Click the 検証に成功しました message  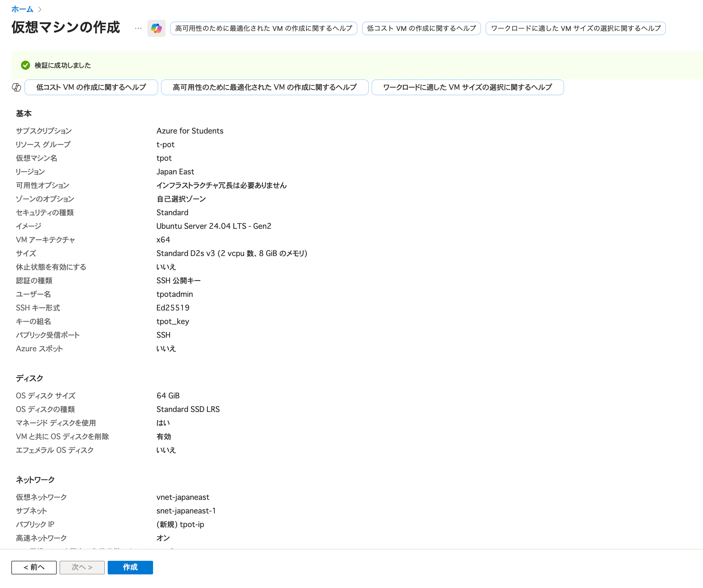(63, 65)
